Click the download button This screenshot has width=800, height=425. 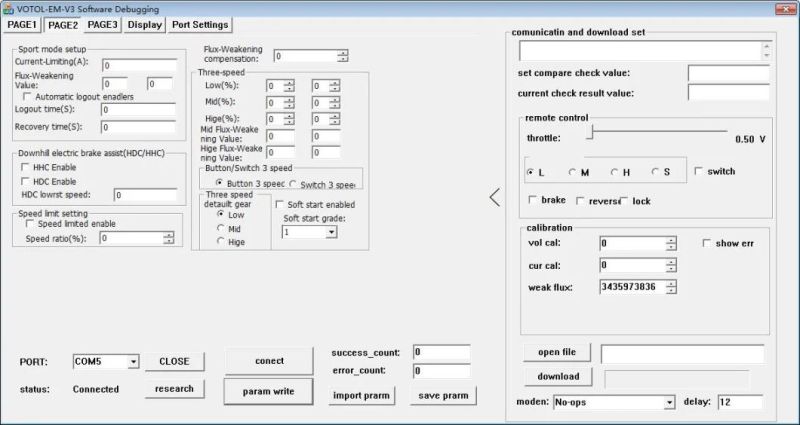558,377
